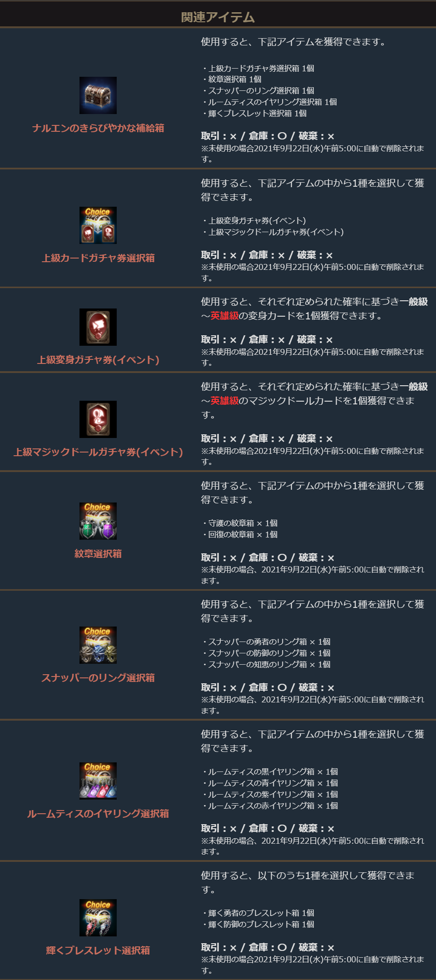Click the 上級マジックドールガチャ券(イベント) name label
This screenshot has width=436, height=980.
98,452
